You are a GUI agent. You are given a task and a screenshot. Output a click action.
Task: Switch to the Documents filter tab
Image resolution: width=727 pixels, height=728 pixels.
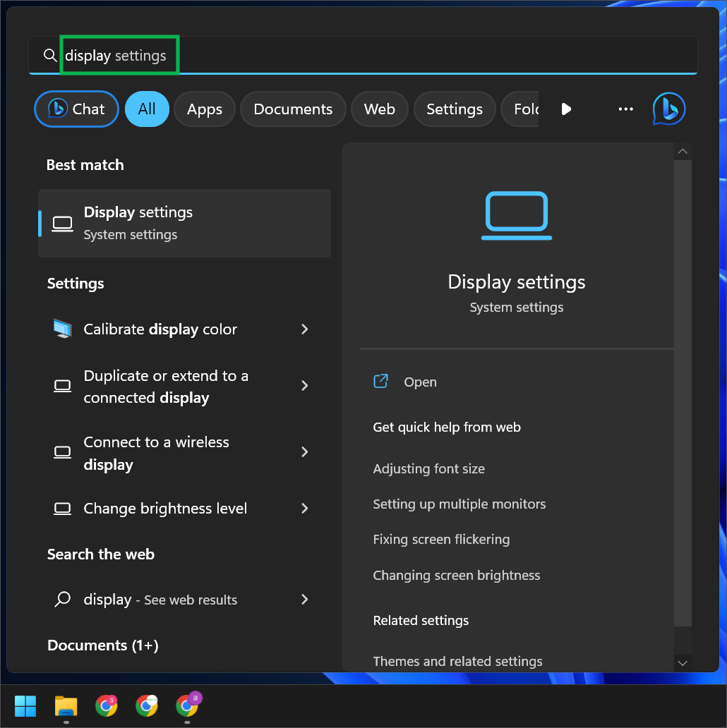coord(292,109)
